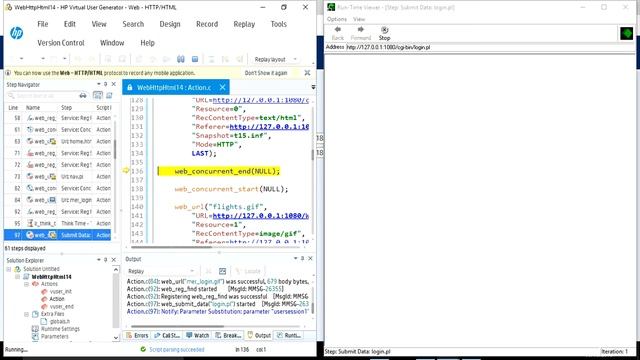Open vuser_end in Solution Explorer

[x=62, y=307]
